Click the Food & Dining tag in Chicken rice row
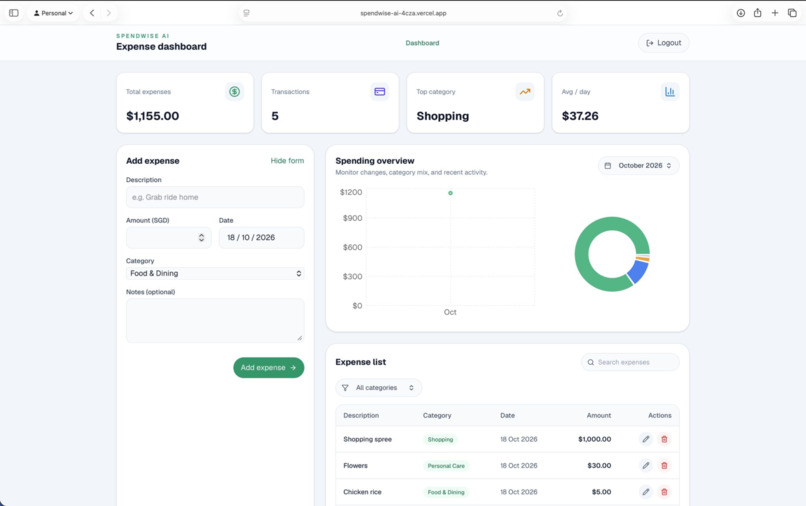 (x=446, y=492)
